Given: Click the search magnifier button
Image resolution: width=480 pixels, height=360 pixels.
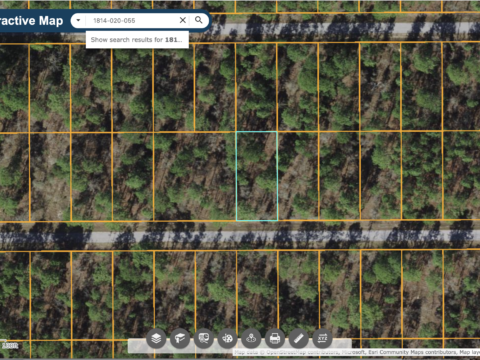Looking at the screenshot, I should click(x=199, y=20).
